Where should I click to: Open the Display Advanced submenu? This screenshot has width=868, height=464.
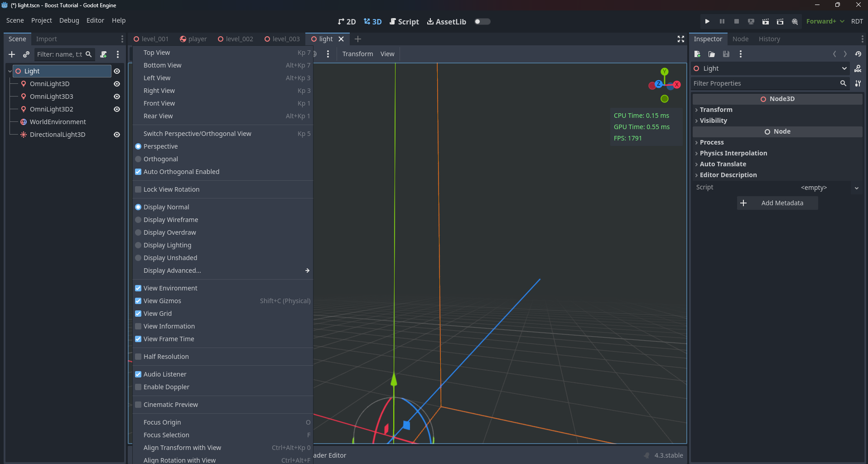(x=223, y=271)
